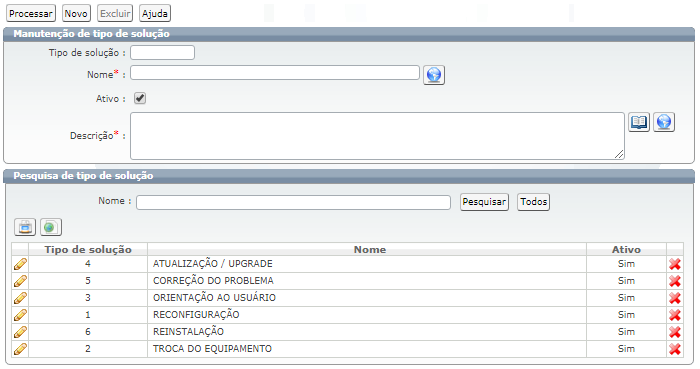Delete the REINSTALAÇÃO row
Screen dimensions: 700x369
coord(675,332)
